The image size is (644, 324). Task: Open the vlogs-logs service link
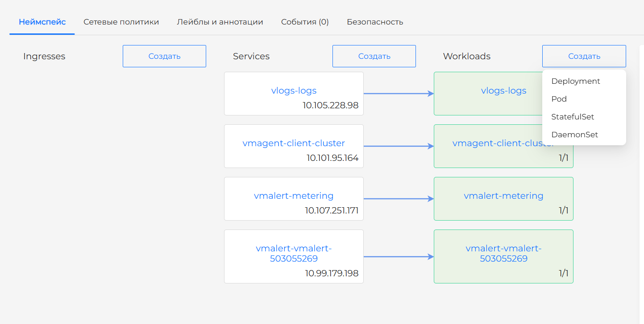294,90
